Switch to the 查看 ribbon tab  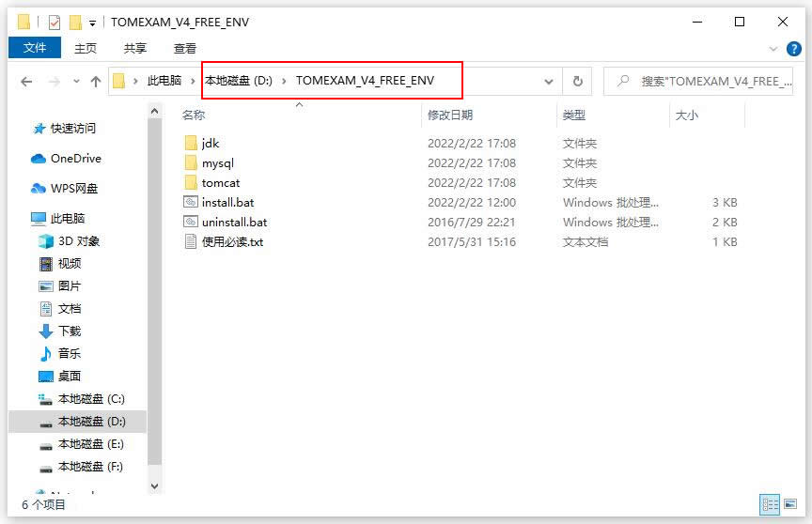[185, 49]
